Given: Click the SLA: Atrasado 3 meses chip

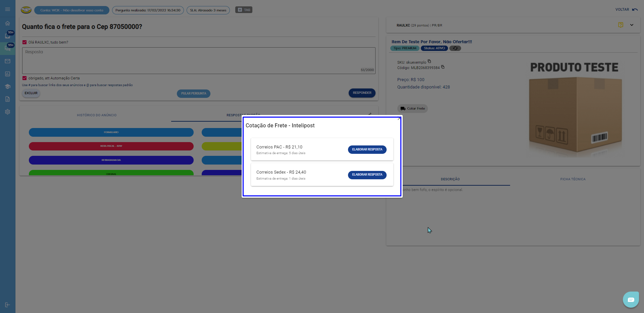Looking at the screenshot, I should click(x=208, y=10).
